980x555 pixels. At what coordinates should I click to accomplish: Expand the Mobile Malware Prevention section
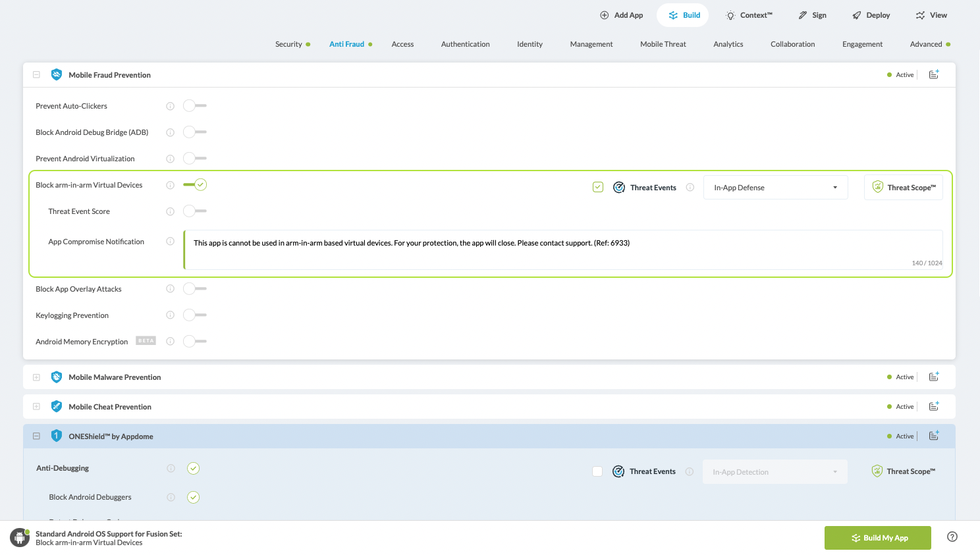[x=37, y=377]
